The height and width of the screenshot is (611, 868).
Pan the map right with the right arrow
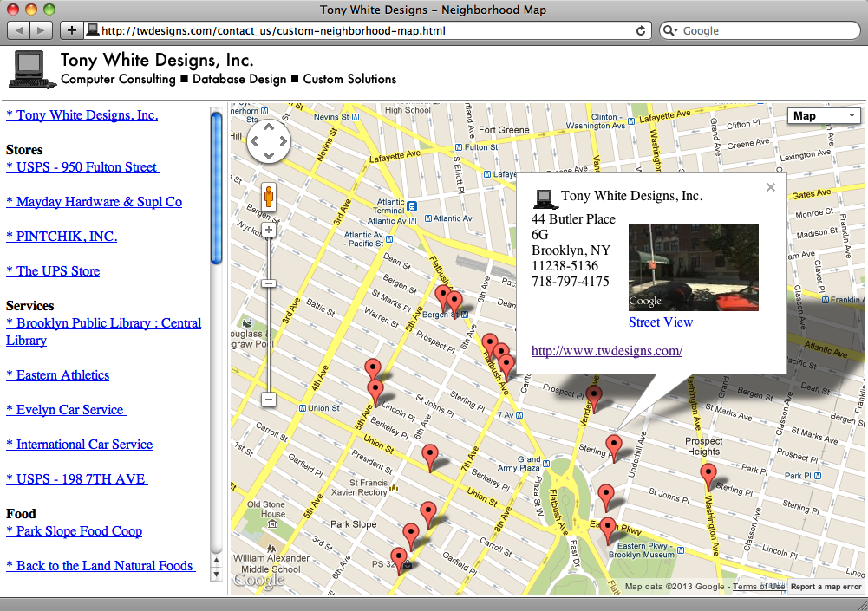[x=283, y=141]
